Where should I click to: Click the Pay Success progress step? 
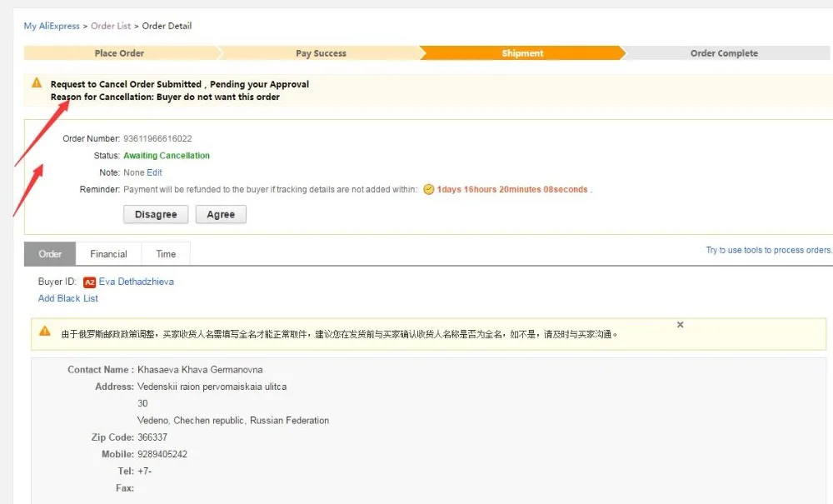(x=321, y=53)
